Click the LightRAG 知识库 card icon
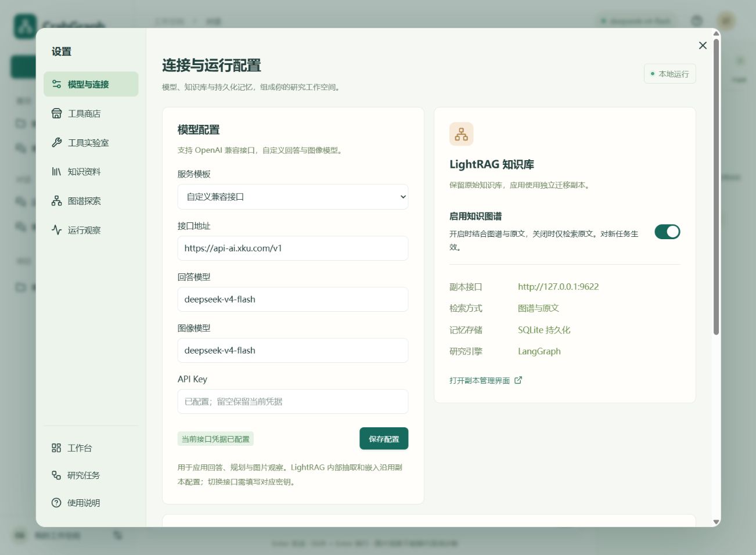The width and height of the screenshot is (756, 555). coord(462,134)
